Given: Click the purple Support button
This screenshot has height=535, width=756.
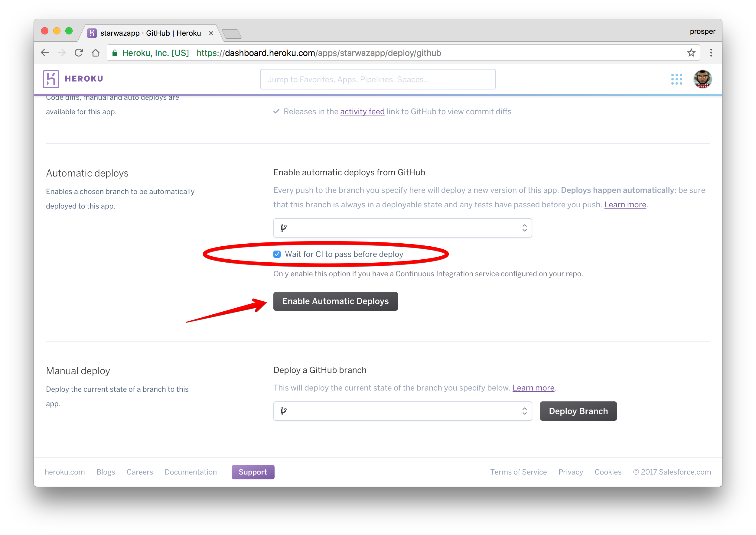Looking at the screenshot, I should click(x=253, y=472).
